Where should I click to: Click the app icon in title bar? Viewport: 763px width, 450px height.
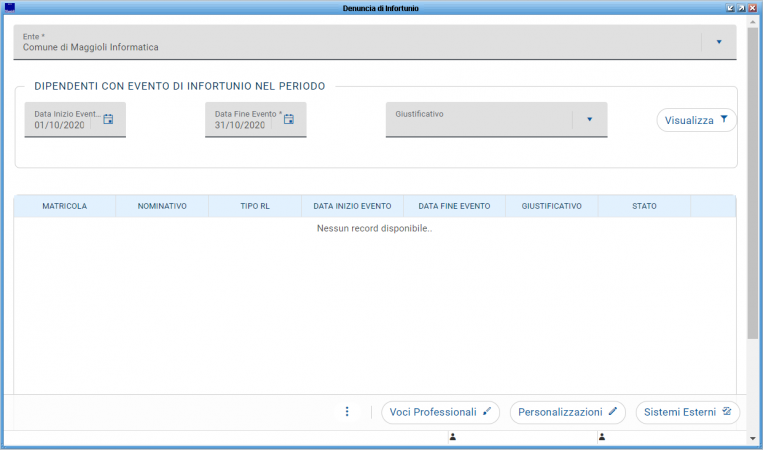click(x=10, y=7)
